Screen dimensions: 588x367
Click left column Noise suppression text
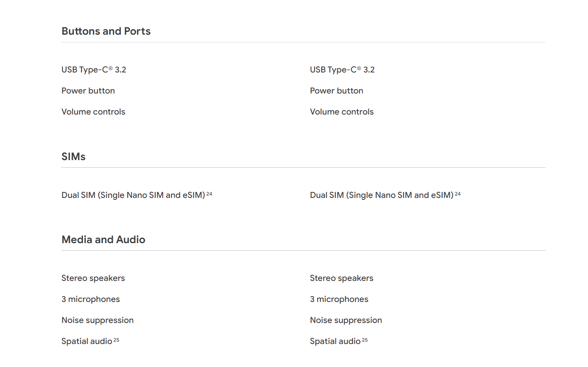tap(97, 320)
